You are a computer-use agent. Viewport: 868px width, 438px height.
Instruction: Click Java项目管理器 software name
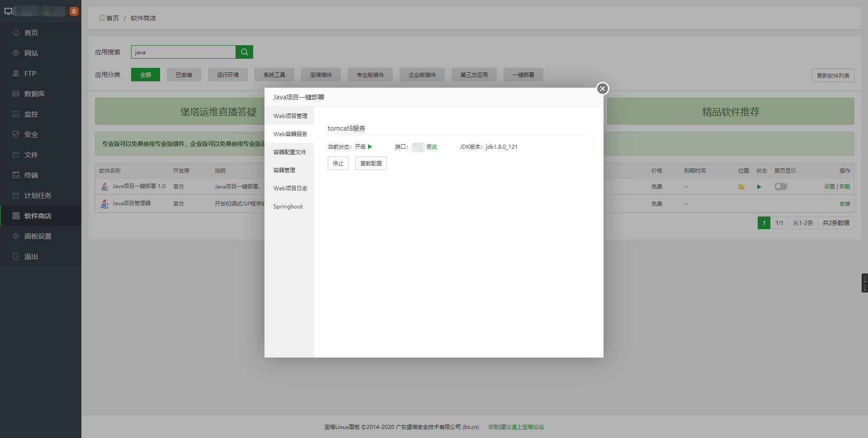(x=132, y=203)
